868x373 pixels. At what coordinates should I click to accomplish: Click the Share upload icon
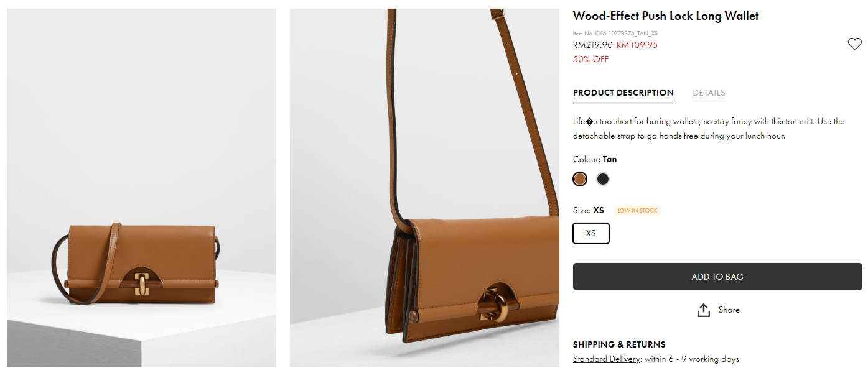[x=704, y=310]
